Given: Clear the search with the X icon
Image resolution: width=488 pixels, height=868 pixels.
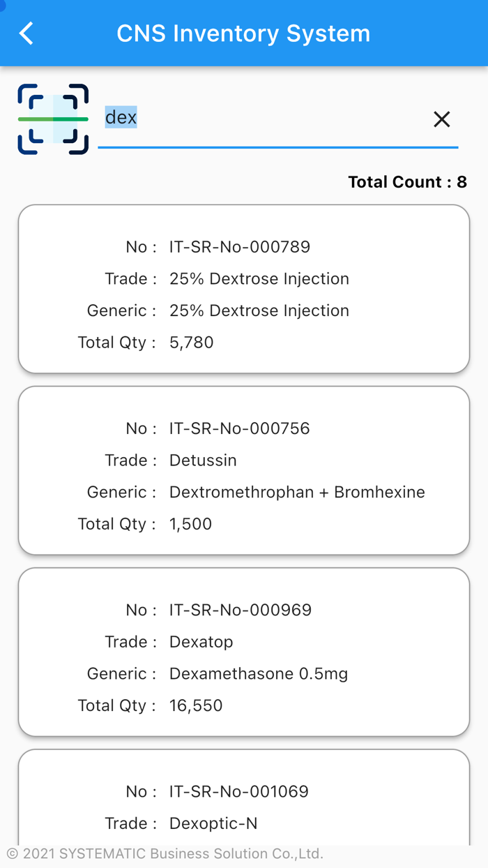Looking at the screenshot, I should [x=441, y=119].
